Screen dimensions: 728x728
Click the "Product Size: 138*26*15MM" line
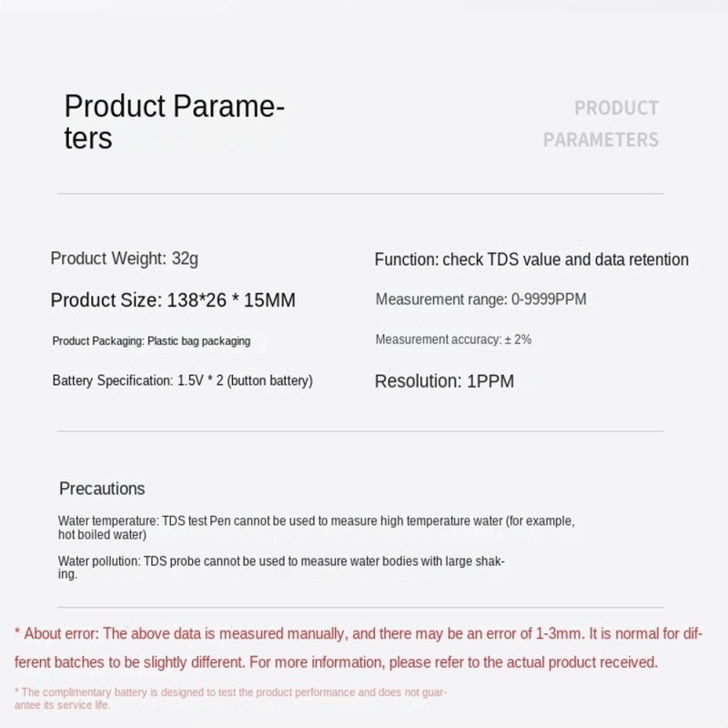(x=173, y=300)
